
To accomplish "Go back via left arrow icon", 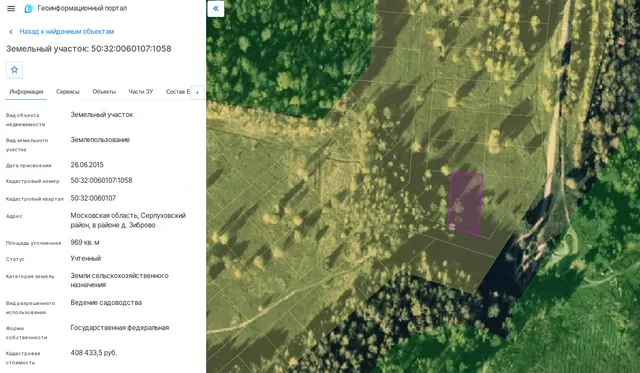I will click(x=11, y=31).
